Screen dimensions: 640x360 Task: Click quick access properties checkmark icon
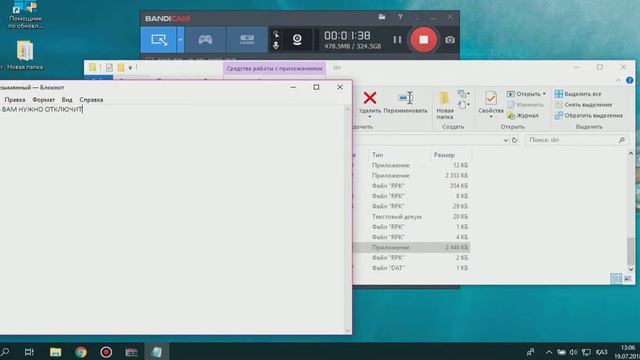[109, 68]
